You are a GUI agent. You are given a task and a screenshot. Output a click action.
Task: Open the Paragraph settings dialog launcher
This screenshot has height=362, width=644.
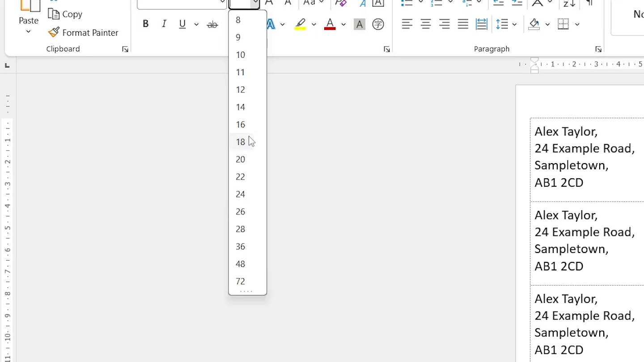598,49
